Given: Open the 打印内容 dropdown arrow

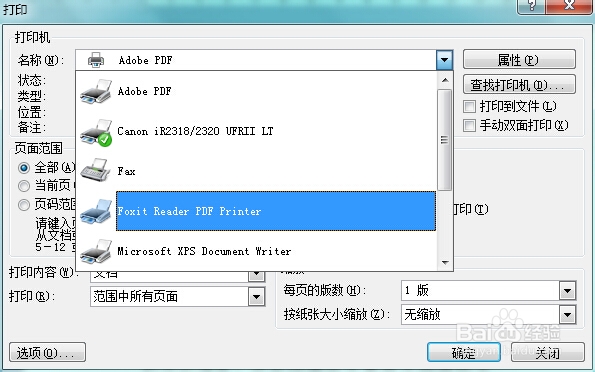Looking at the screenshot, I should point(257,274).
